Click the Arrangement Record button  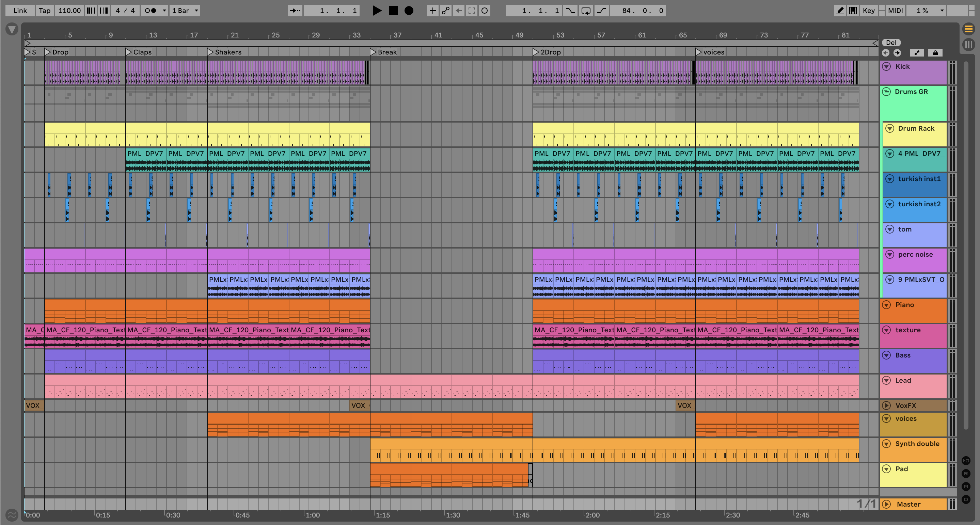coord(409,11)
